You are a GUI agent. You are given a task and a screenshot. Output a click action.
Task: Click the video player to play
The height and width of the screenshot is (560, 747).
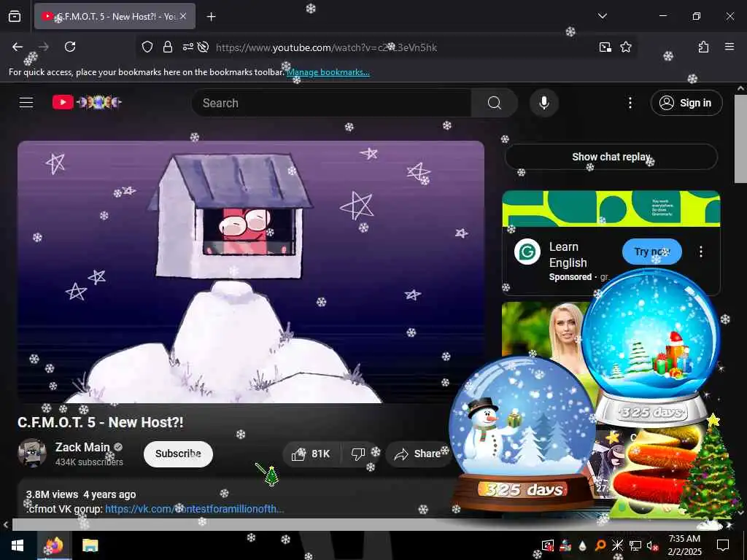tap(251, 272)
